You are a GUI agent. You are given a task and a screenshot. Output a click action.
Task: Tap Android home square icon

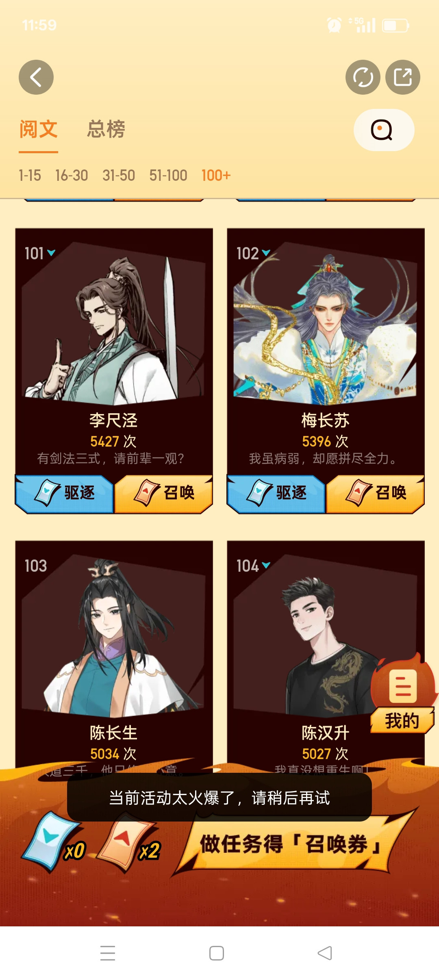tap(217, 953)
